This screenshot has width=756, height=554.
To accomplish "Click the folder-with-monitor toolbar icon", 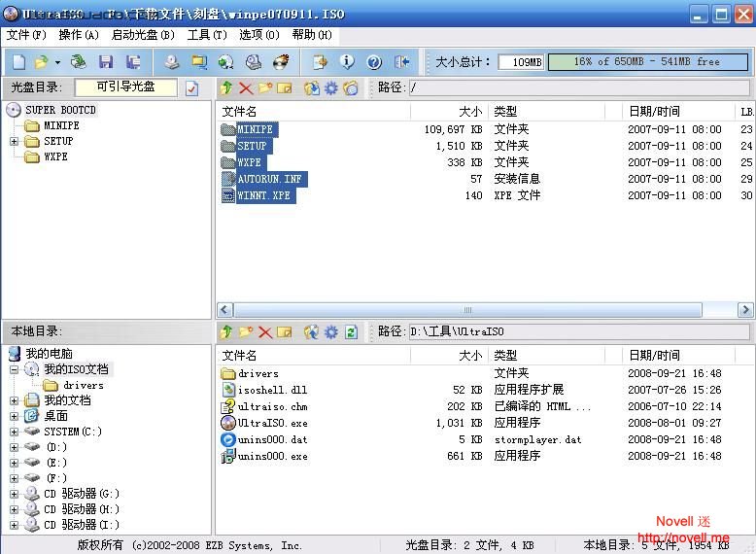I will 198,61.
